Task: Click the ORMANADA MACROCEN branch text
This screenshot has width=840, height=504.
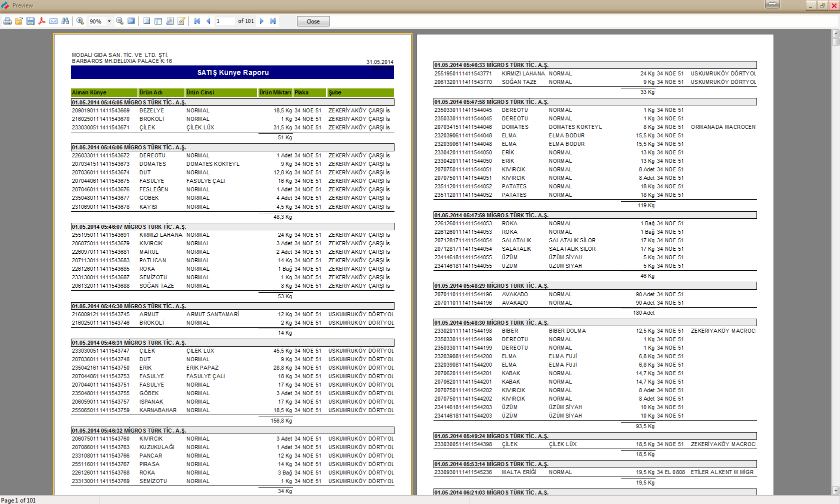Action: point(723,127)
